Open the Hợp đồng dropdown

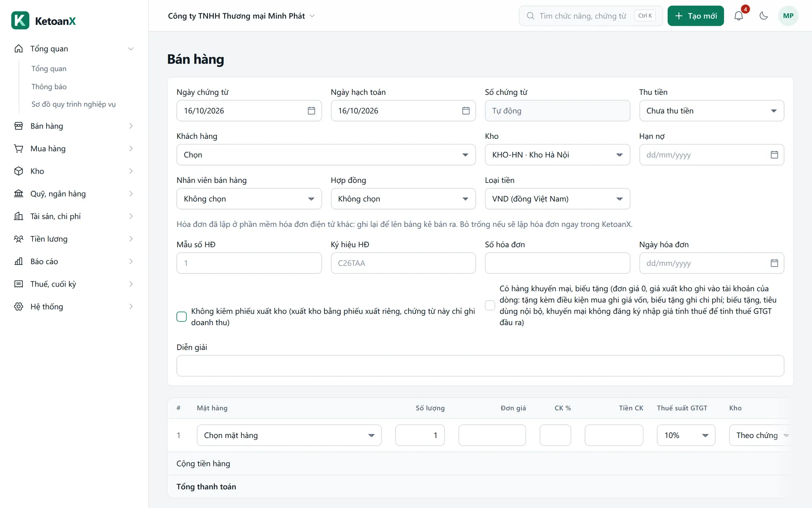point(403,199)
